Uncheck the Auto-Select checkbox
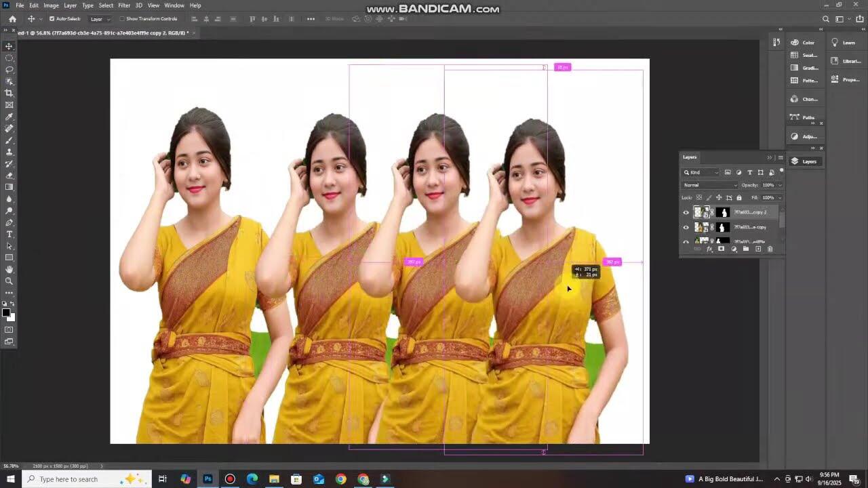Image resolution: width=868 pixels, height=488 pixels. (x=52, y=19)
